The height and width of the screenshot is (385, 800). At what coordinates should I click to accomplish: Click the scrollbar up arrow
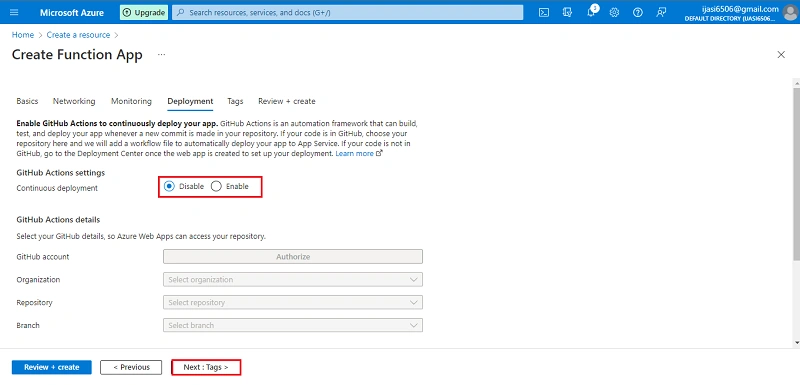pyautogui.click(x=796, y=83)
